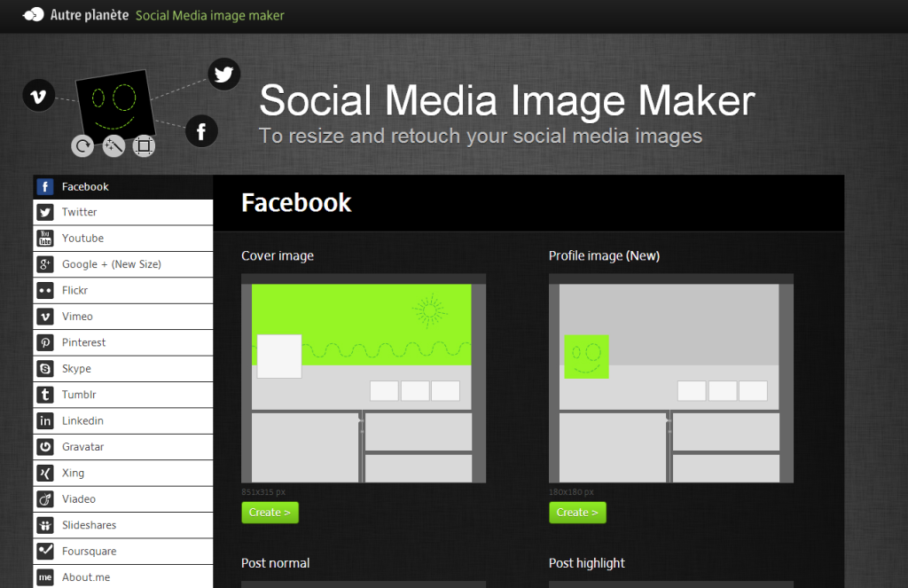The width and height of the screenshot is (908, 588).
Task: Switch to the Twitter section
Action: pos(122,213)
